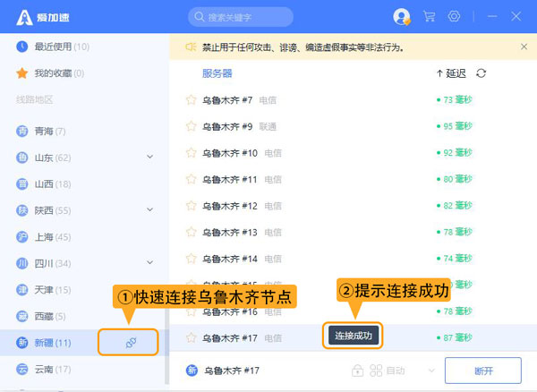The image size is (537, 392).
Task: Close the yellow warning notice banner
Action: pos(524,47)
